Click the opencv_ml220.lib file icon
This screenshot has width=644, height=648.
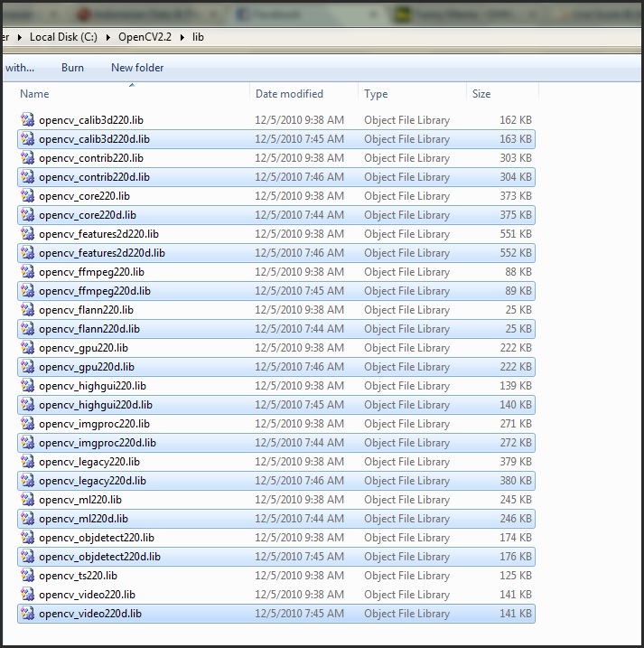[28, 500]
